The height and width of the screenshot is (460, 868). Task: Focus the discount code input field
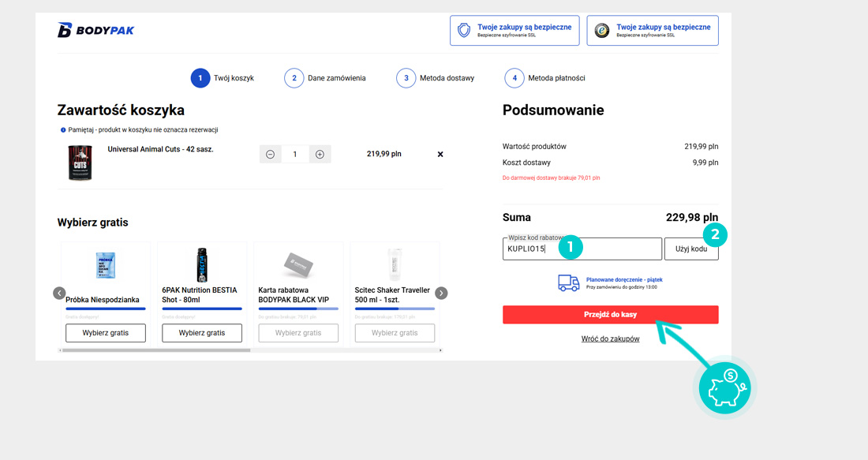coord(582,249)
